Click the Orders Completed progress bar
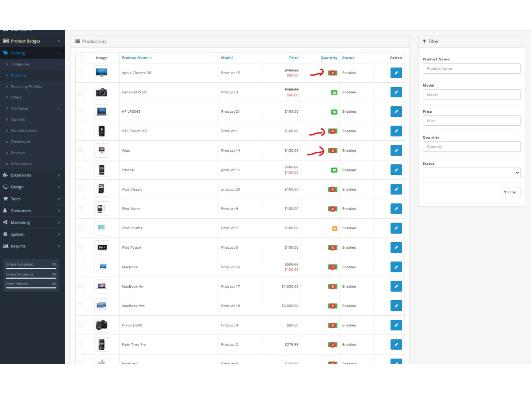Screen dimensions: 532x394 pyautogui.click(x=31, y=268)
